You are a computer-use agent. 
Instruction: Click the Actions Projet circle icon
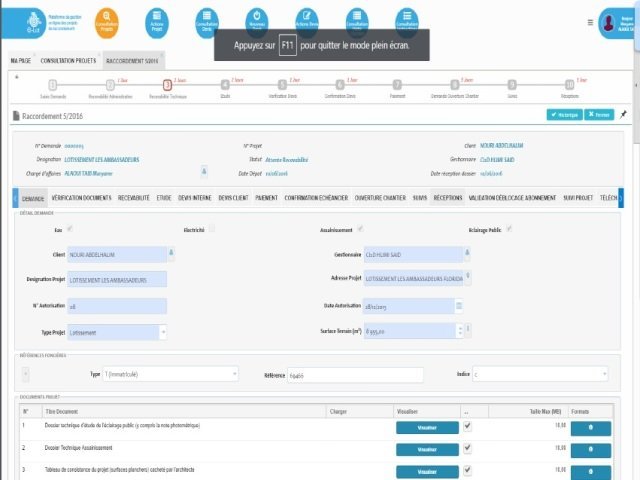click(x=156, y=21)
